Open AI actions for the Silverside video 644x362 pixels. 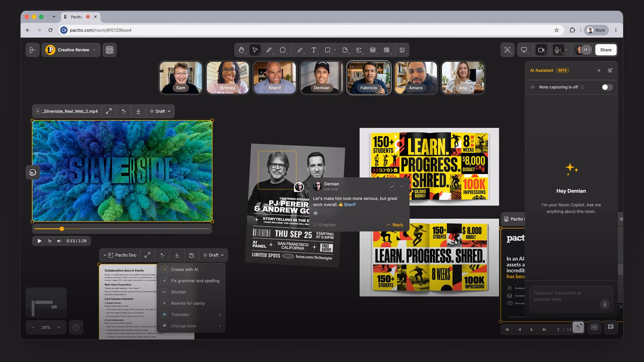(x=124, y=111)
